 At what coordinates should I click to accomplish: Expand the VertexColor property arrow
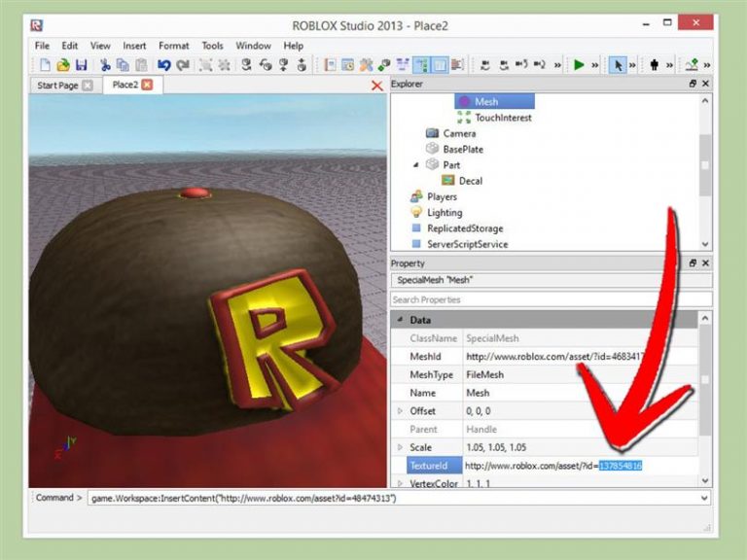(400, 483)
